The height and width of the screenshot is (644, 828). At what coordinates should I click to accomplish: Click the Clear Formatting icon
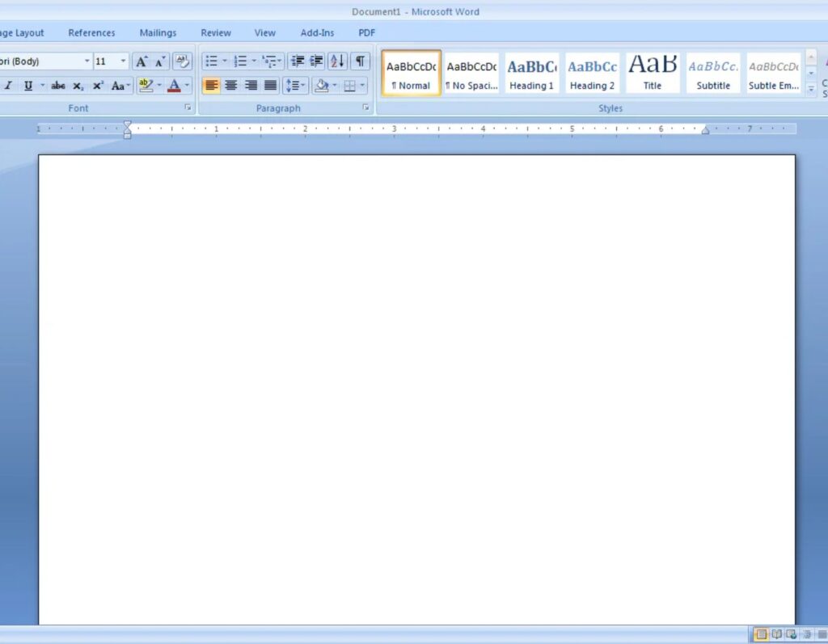[x=182, y=61]
